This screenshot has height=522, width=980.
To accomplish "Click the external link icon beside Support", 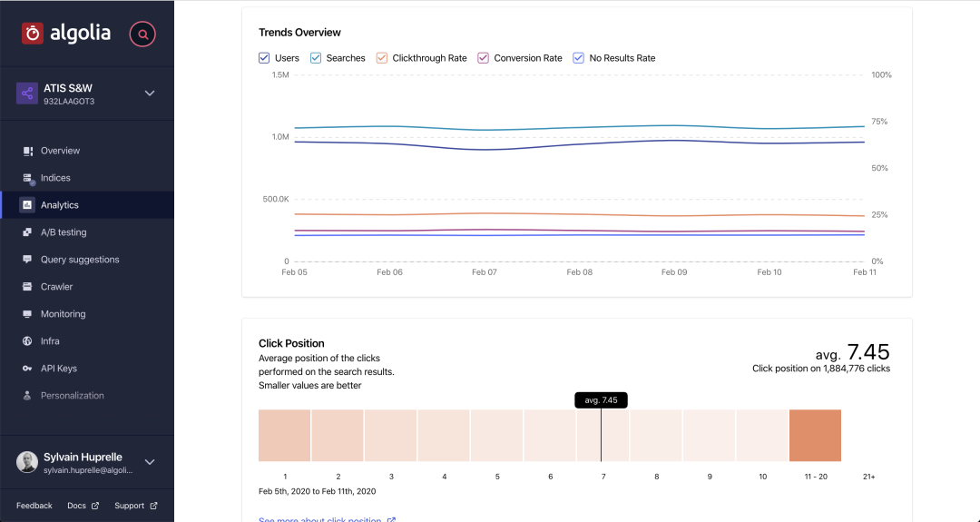I will click(x=153, y=506).
